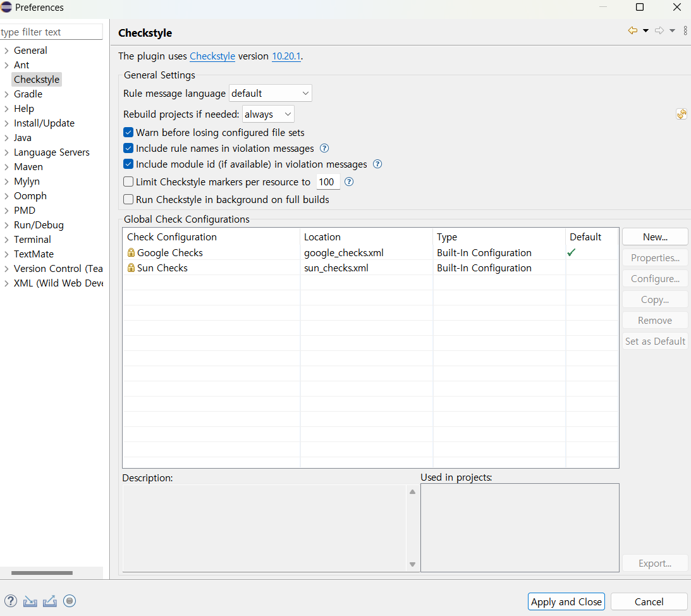691x616 pixels.
Task: Click the Check Configuration column header
Action: tap(212, 237)
